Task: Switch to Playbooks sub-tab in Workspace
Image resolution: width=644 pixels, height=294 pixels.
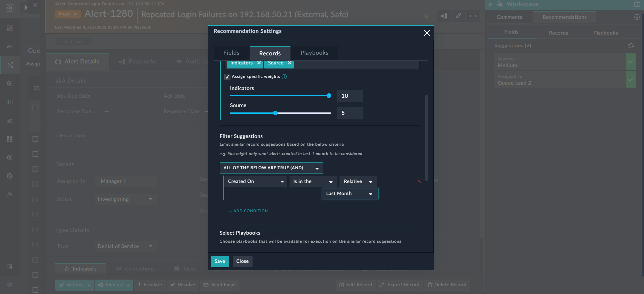Action: pos(605,33)
